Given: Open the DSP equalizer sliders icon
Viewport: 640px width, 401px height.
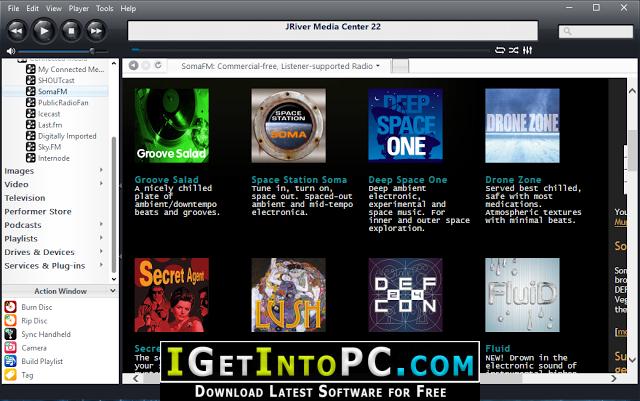Looking at the screenshot, I should [527, 50].
